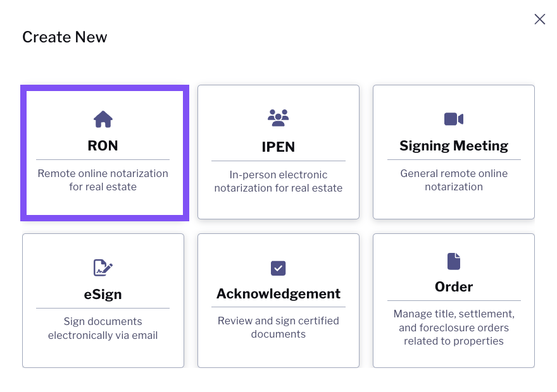Screen dimensions: 557x392
Task: Click the people group icon for IPEN
Action: coord(278,118)
